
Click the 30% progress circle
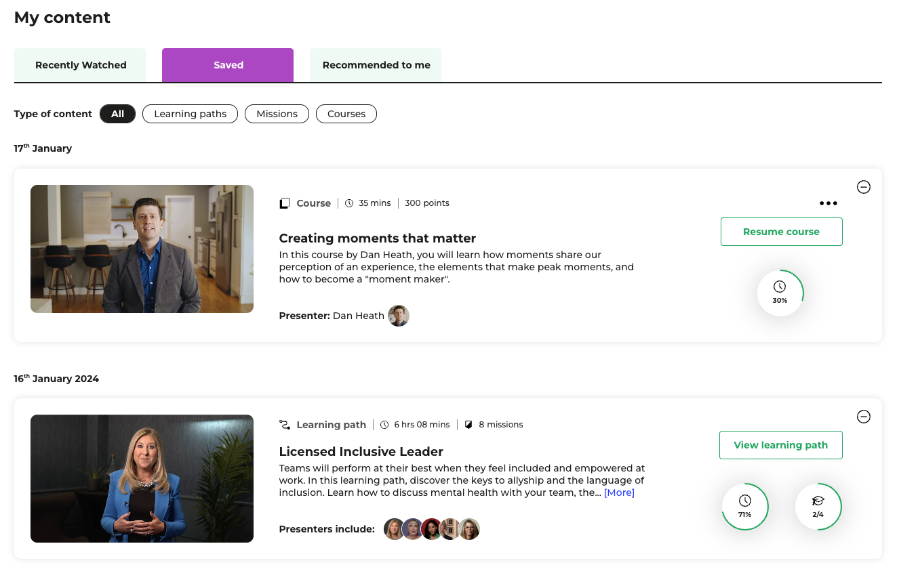pyautogui.click(x=780, y=293)
